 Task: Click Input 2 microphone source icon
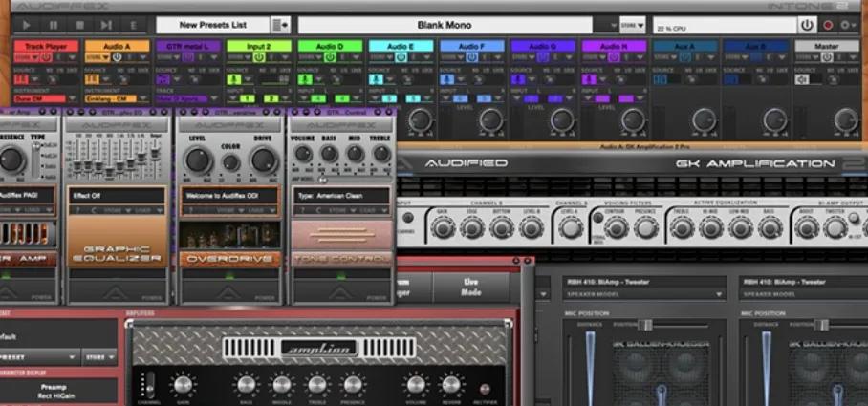click(233, 79)
